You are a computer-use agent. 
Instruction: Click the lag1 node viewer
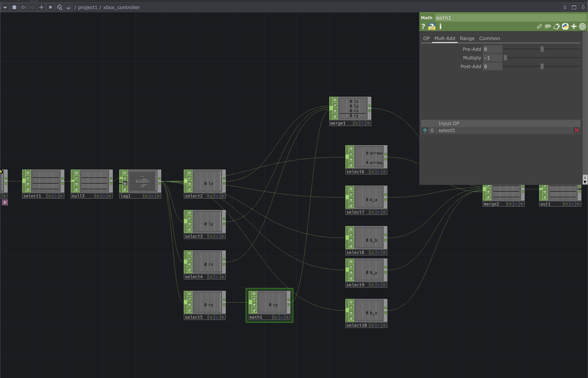tap(143, 181)
